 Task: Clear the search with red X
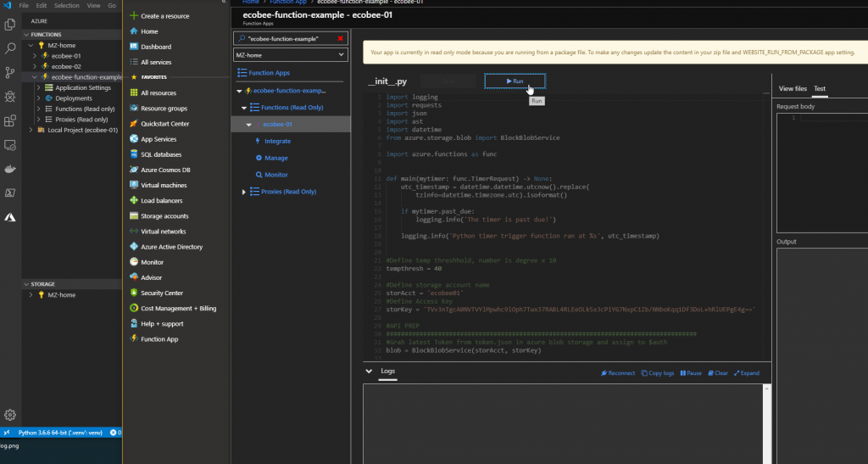click(341, 38)
